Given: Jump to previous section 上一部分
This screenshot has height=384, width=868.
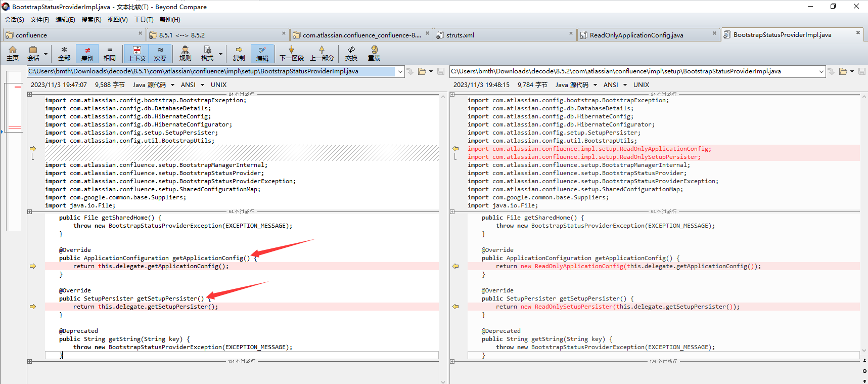Looking at the screenshot, I should click(x=322, y=53).
